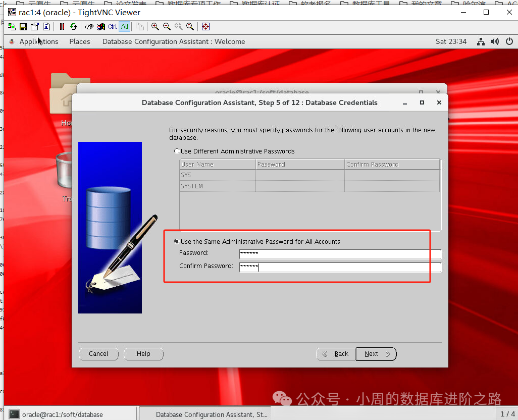
Task: Click the Oracle icon beside Applications
Action: click(12, 41)
